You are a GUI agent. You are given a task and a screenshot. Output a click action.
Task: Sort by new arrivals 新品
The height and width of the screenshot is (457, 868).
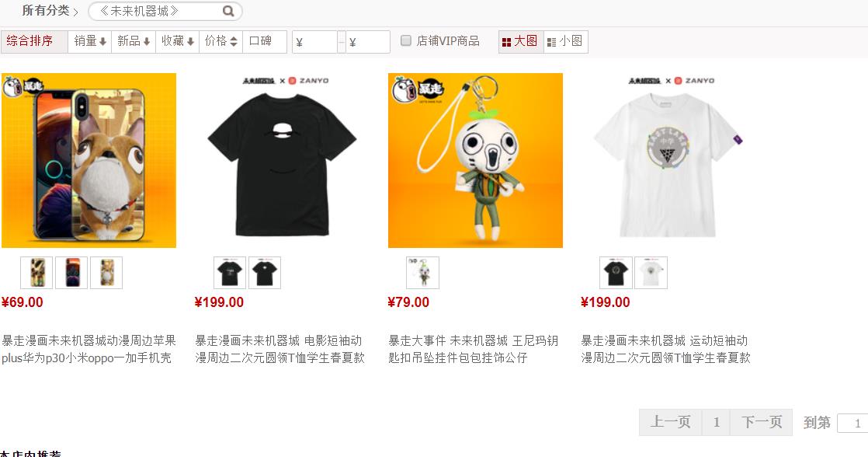134,41
